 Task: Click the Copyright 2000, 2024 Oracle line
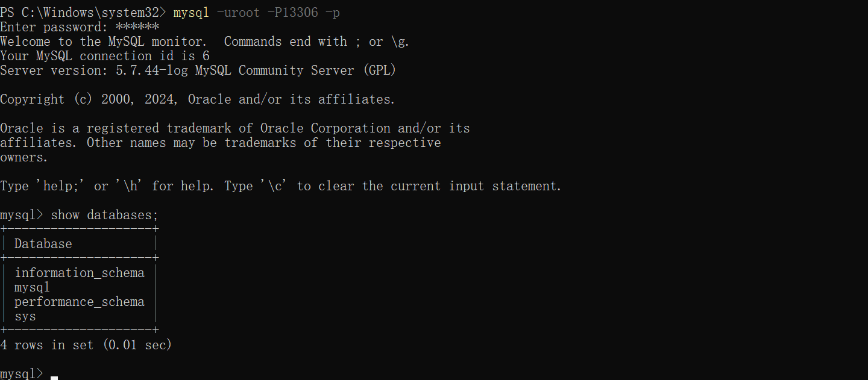coord(198,99)
